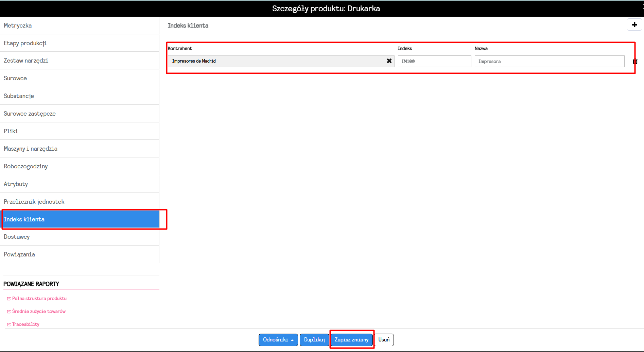Clear the Kontrahent field with X icon
644x352 pixels.
(389, 61)
